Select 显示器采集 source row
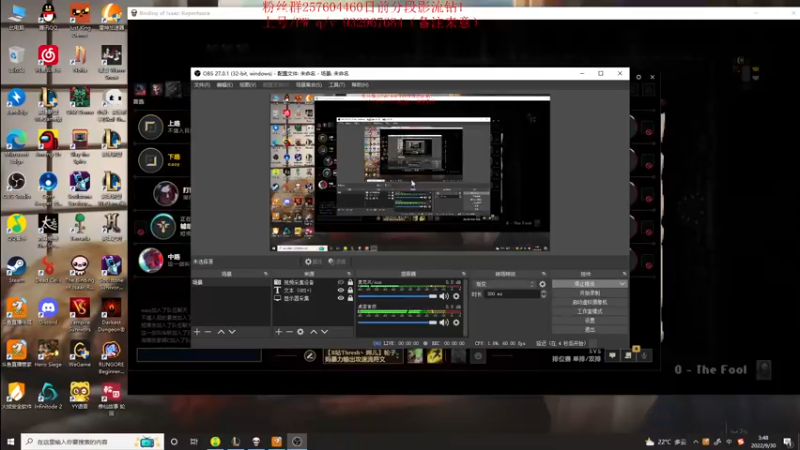 313,298
